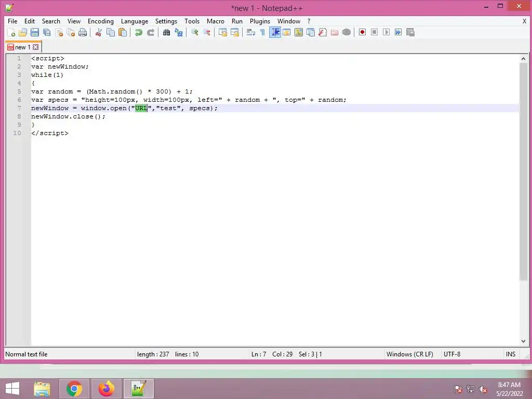Click the Copy toolbar icon

pyautogui.click(x=111, y=32)
